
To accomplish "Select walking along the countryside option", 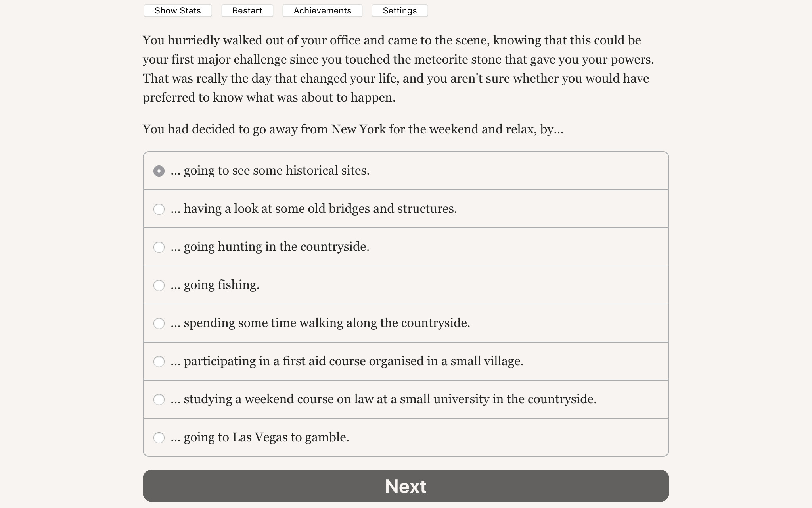I will [x=159, y=323].
